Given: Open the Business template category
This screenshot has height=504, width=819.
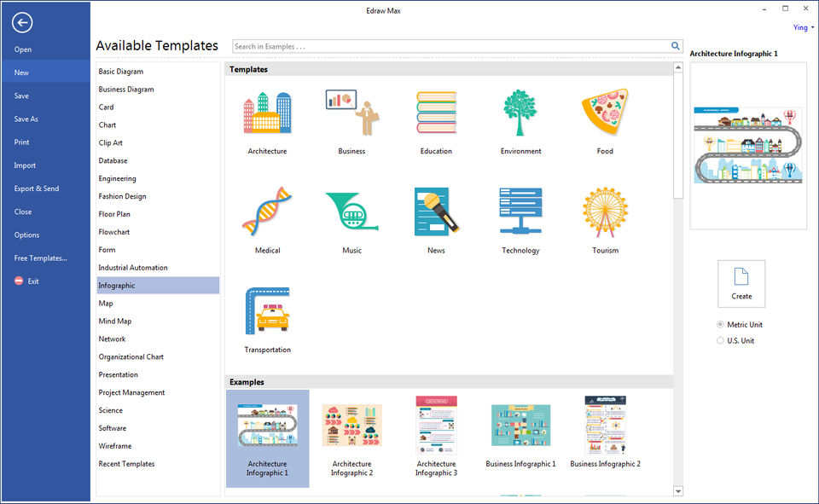Looking at the screenshot, I should pyautogui.click(x=352, y=113).
